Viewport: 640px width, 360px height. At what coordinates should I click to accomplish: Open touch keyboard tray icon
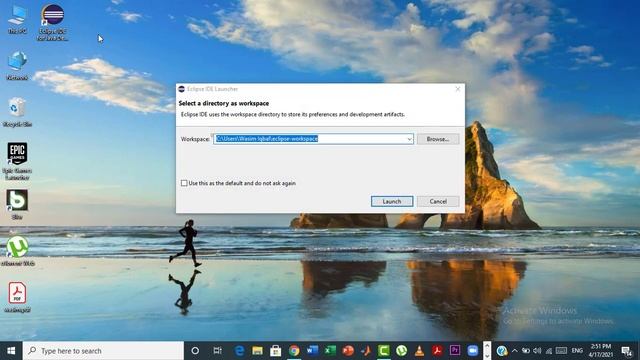pyautogui.click(x=562, y=351)
